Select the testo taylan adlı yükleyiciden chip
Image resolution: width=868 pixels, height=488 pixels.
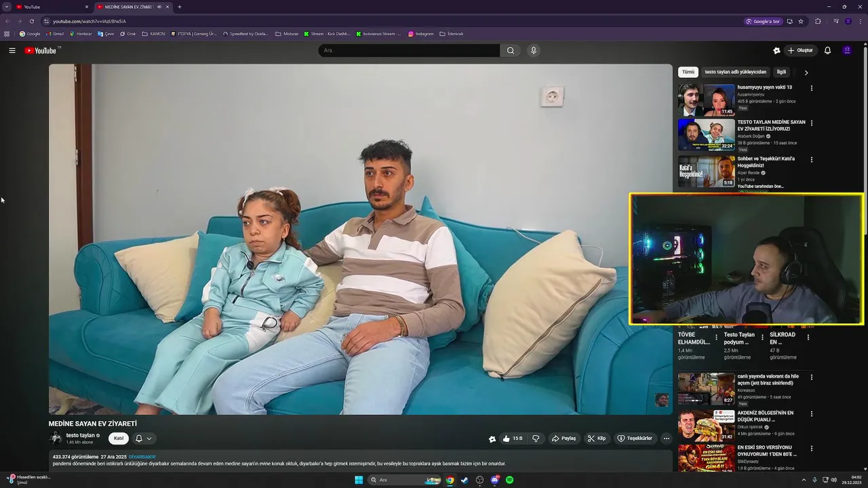(736, 72)
